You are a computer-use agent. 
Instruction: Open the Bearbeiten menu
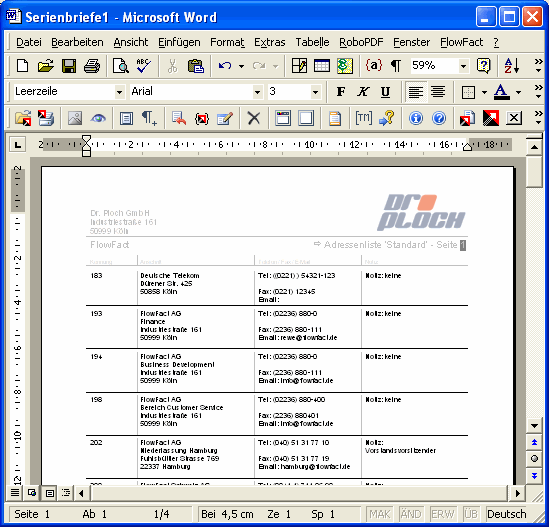tap(77, 42)
